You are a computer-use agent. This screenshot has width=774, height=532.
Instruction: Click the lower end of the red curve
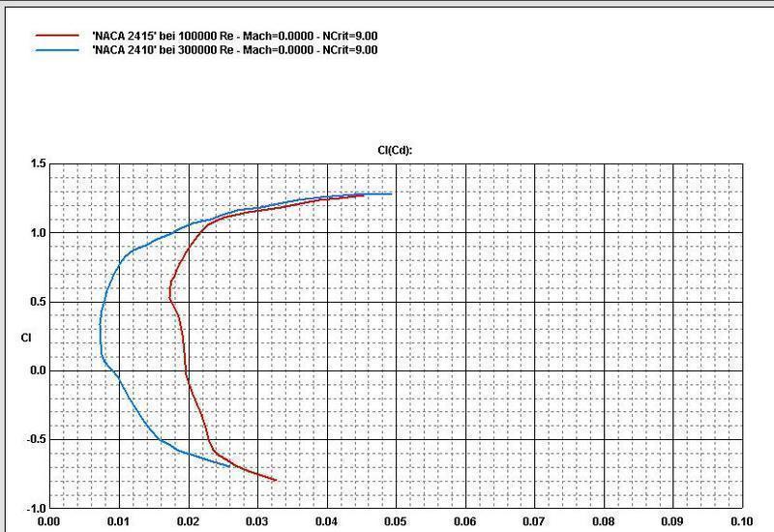[276, 480]
